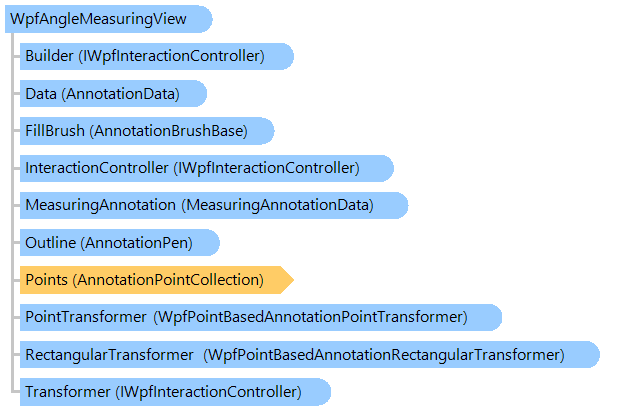Select the WpfAngleMeasuringView root node
618x410 pixels.
coord(109,19)
